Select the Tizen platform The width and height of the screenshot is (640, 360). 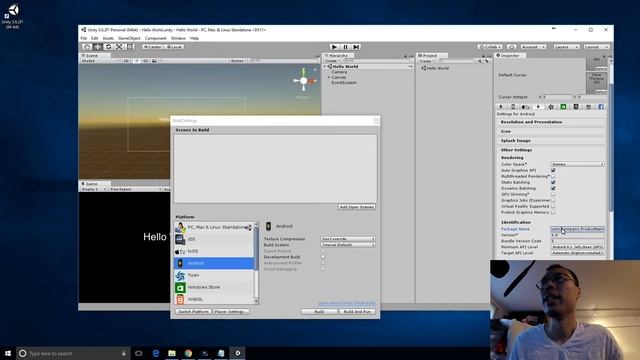coord(214,275)
